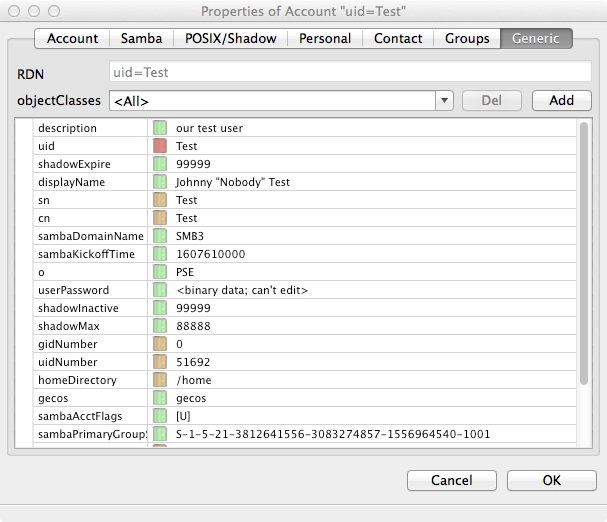Click the green icon beside shadowInactive
The height and width of the screenshot is (522, 607).
[160, 308]
